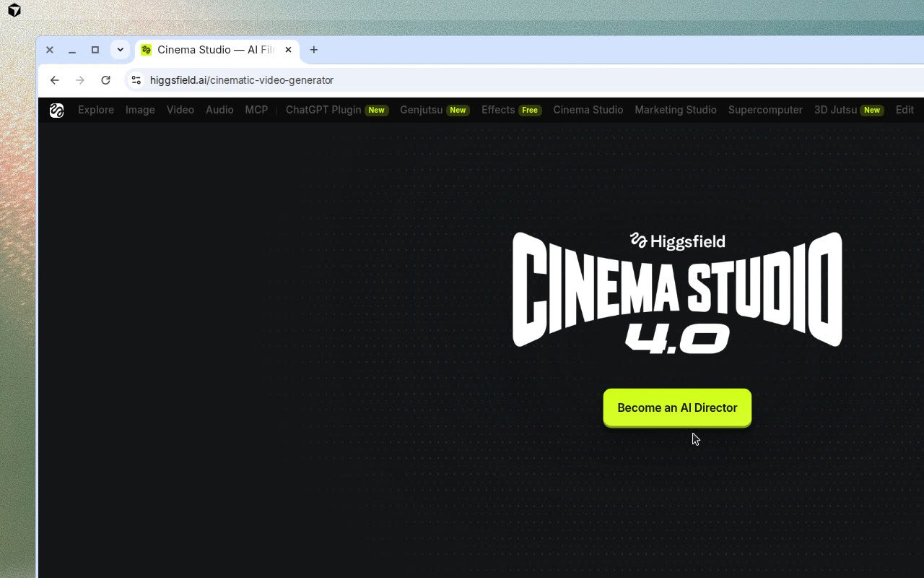924x578 pixels.
Task: Open the Edit nav item
Action: pyautogui.click(x=905, y=110)
